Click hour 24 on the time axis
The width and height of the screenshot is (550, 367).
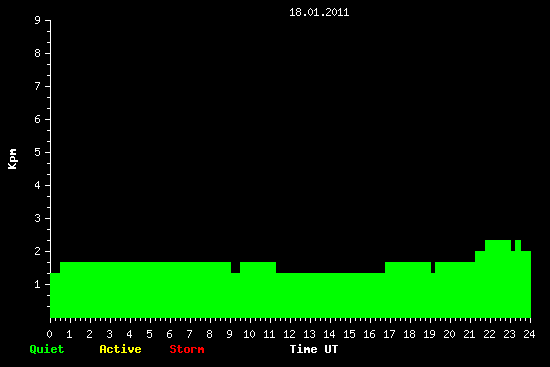[x=529, y=334]
